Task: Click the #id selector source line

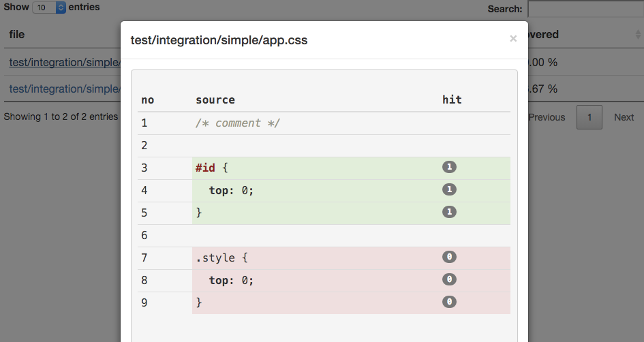Action: [206, 168]
